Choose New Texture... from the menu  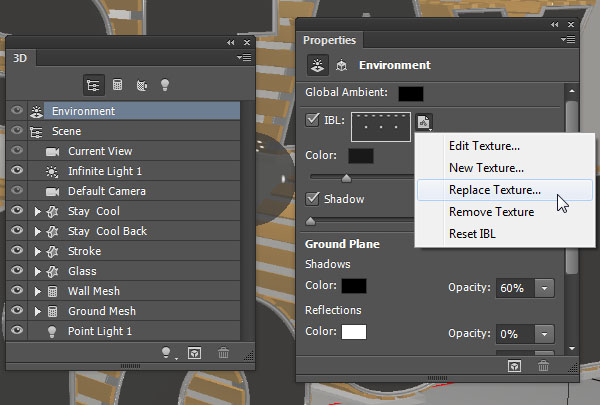(x=505, y=168)
